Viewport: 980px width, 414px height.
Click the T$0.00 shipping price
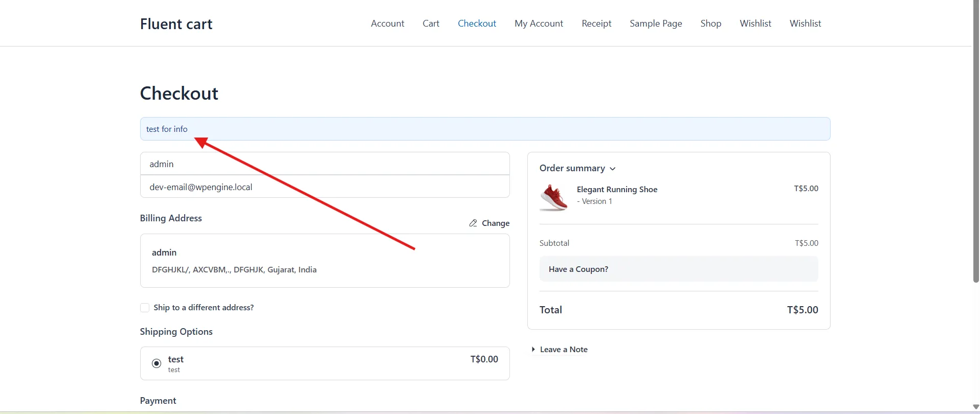[484, 359]
